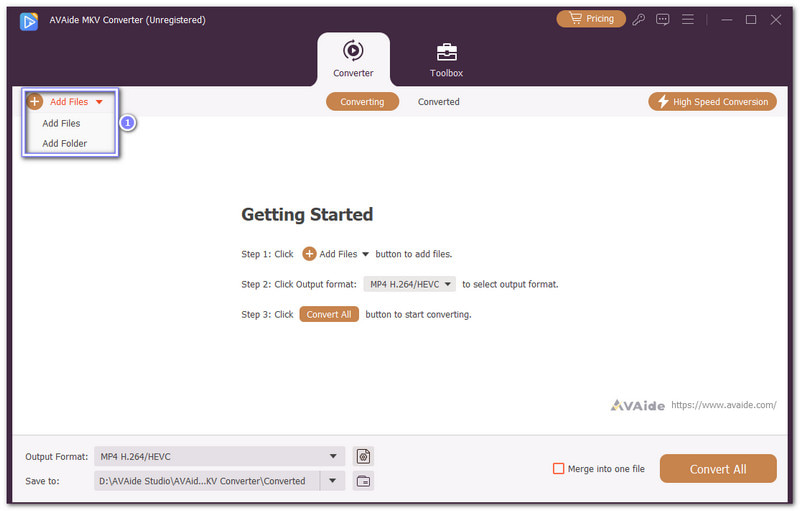Open the feedback chat icon

(x=662, y=19)
